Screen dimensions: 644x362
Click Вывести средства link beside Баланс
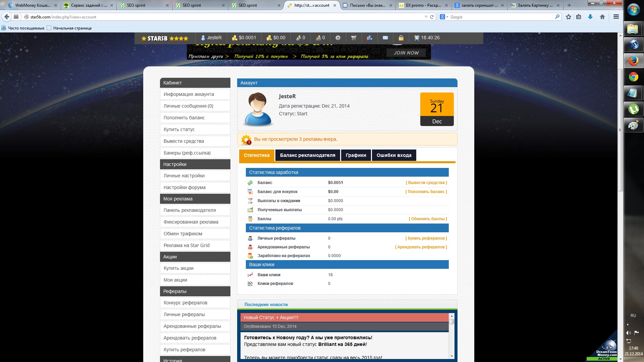click(x=426, y=183)
